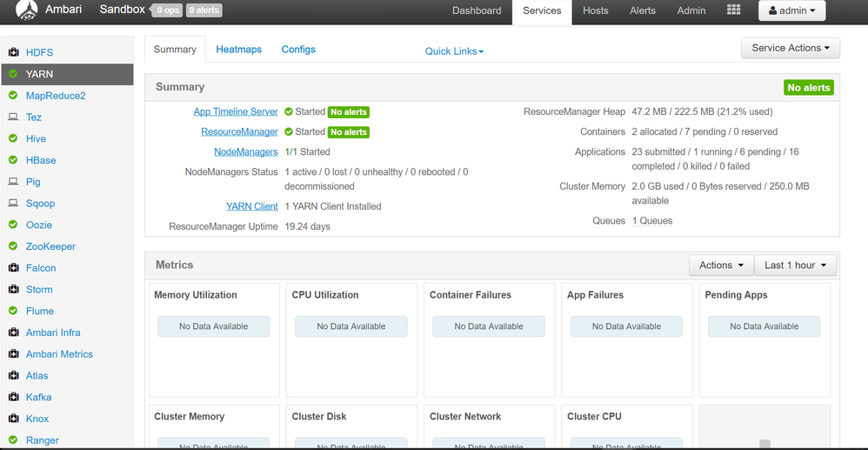Open the Last 1 hour time range dropdown
This screenshot has width=868, height=450.
pyautogui.click(x=795, y=265)
